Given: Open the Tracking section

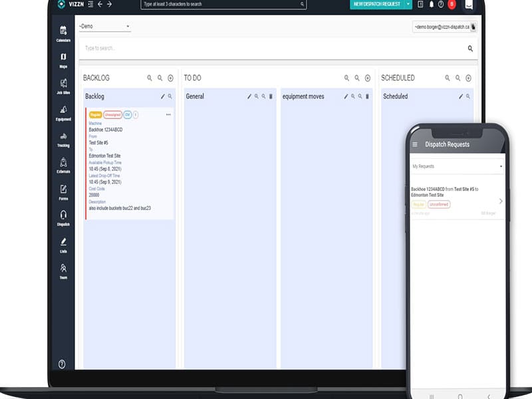Looking at the screenshot, I should (63, 138).
